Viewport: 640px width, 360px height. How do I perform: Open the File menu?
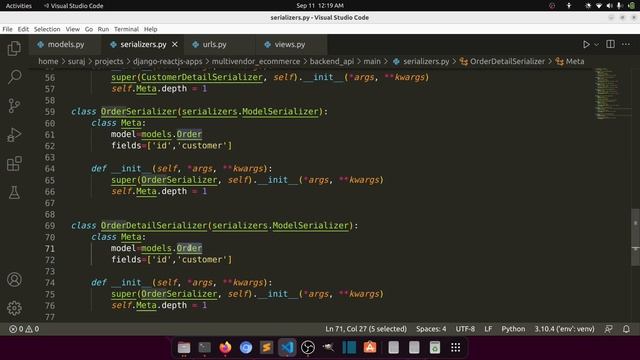(7, 29)
